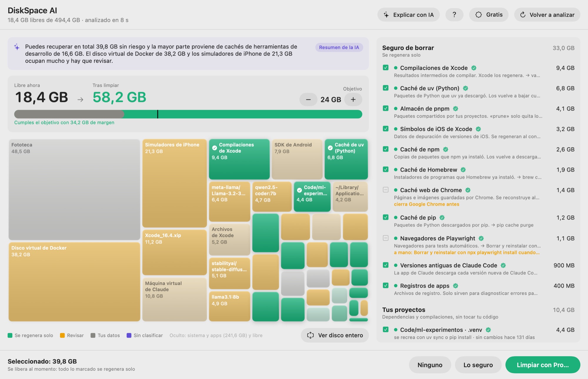Enable the Navegadores de Playwright checkbox

[x=386, y=238]
